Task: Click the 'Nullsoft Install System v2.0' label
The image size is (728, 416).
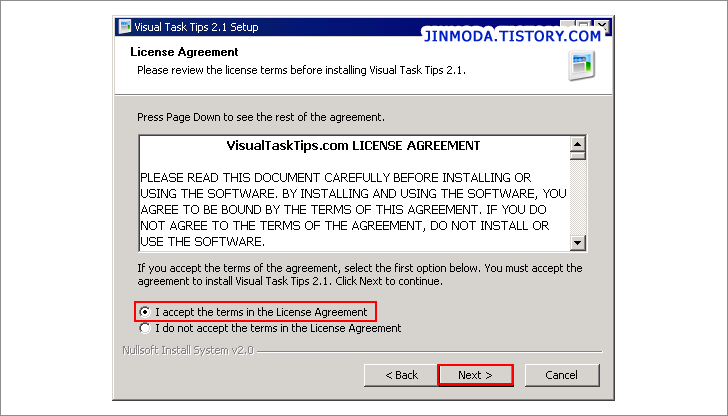Action: (x=188, y=350)
